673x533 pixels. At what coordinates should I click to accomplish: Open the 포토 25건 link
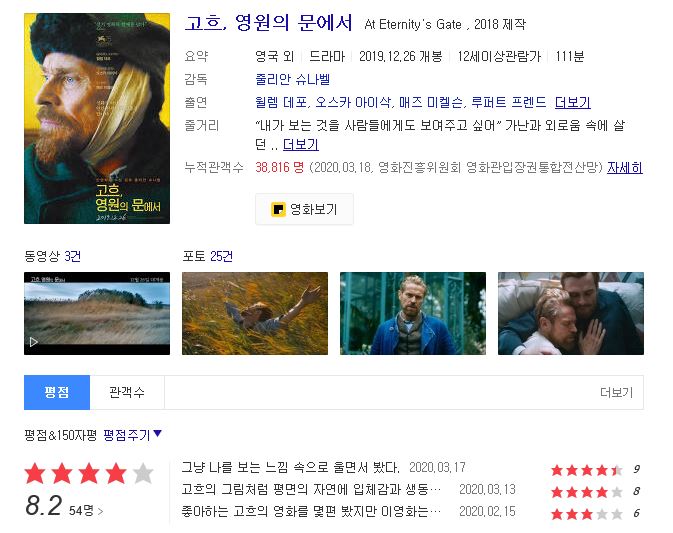pos(208,256)
